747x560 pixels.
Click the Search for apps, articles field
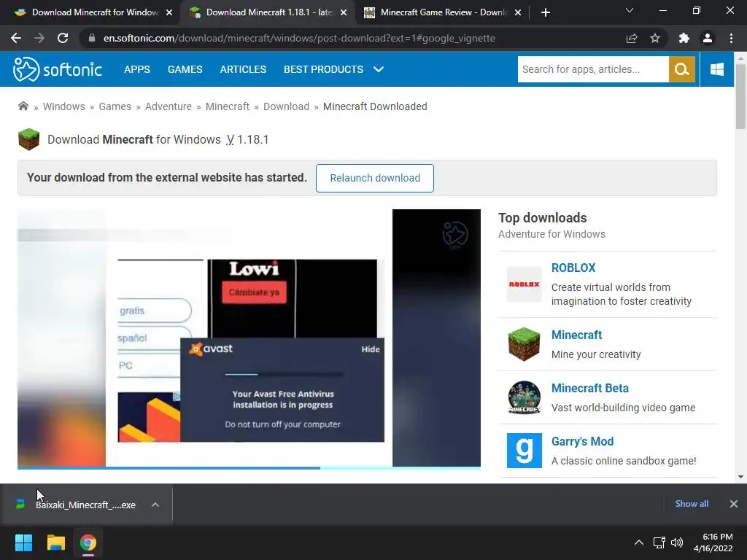click(x=593, y=69)
